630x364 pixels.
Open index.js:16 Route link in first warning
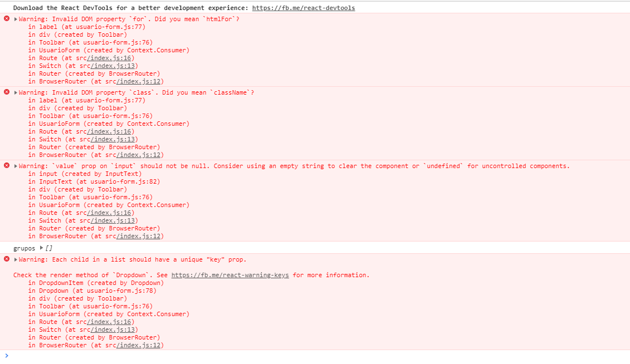(x=109, y=58)
